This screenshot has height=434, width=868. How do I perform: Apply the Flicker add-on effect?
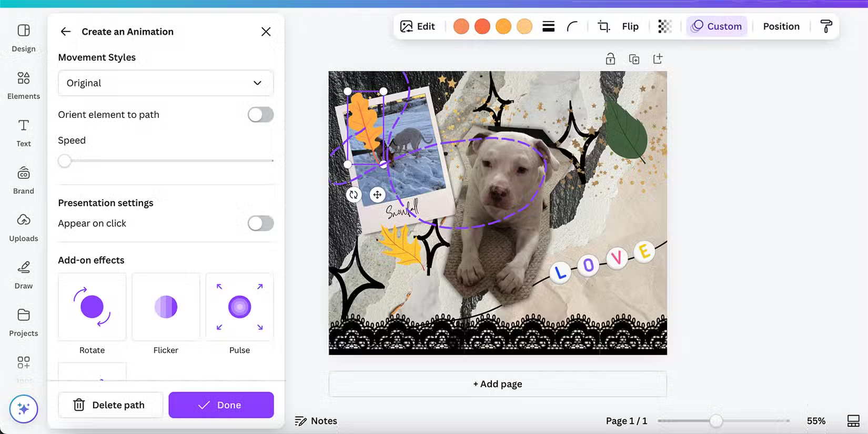coord(166,307)
